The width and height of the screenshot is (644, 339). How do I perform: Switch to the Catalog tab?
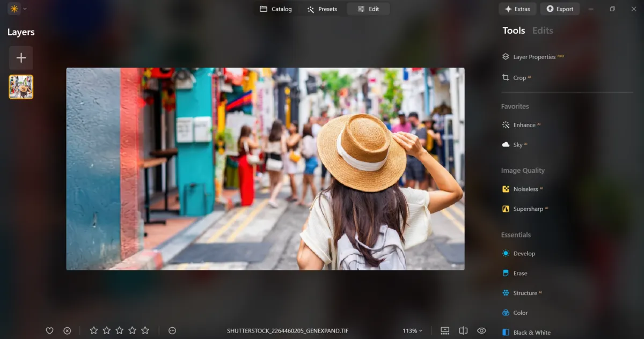click(275, 9)
